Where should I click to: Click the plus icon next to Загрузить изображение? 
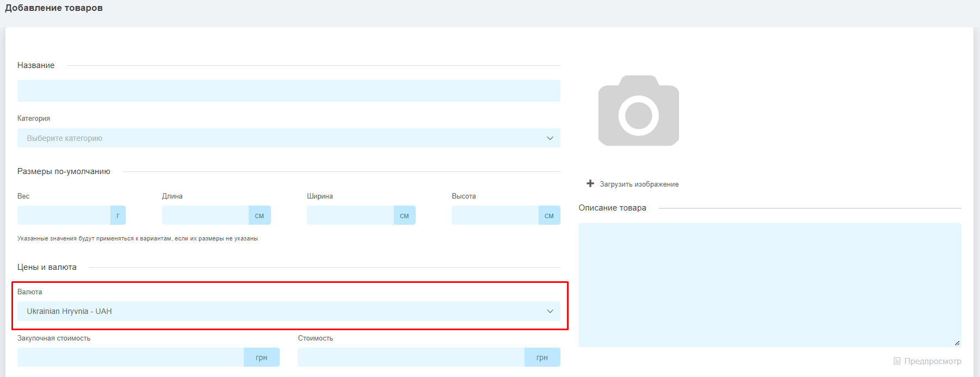(x=590, y=183)
